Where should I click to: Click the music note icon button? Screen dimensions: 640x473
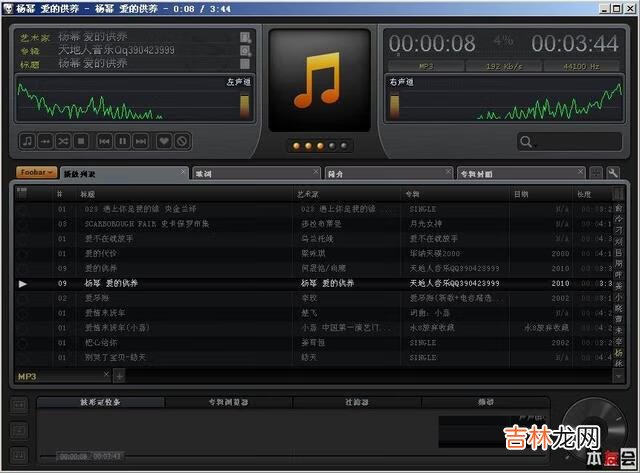[28, 141]
